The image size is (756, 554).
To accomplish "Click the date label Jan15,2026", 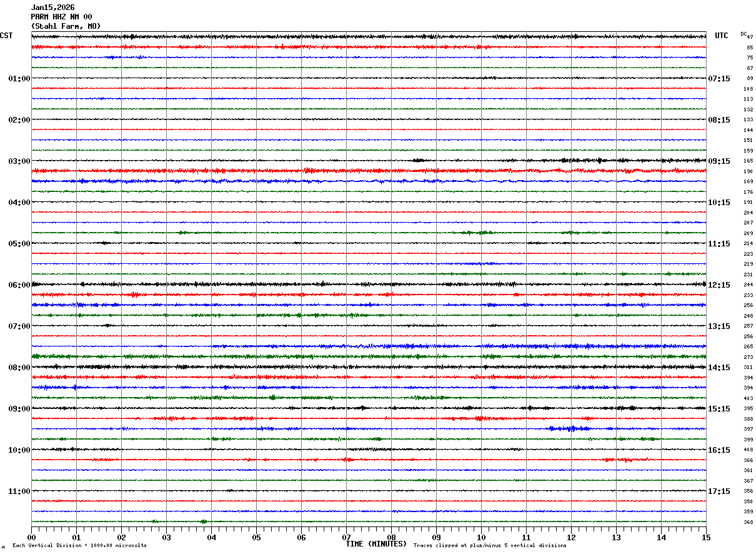I will (x=52, y=8).
